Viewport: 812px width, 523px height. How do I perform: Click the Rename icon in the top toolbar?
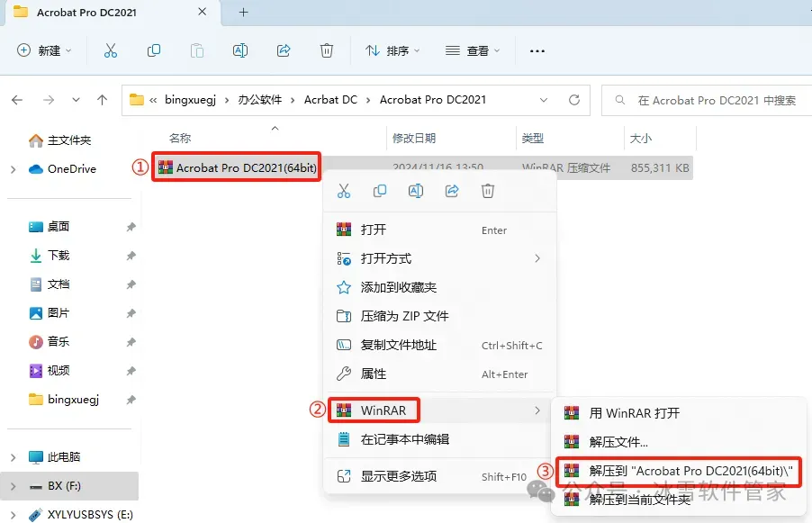click(x=240, y=50)
